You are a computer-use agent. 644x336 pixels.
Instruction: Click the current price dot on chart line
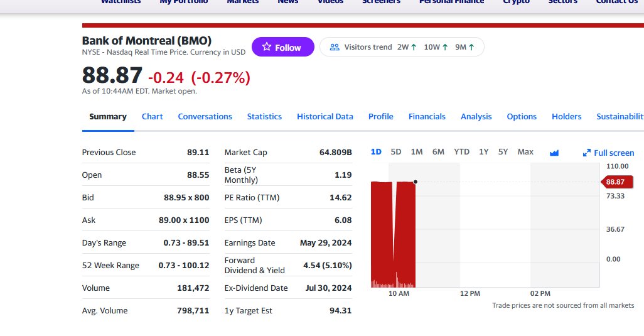tap(416, 182)
